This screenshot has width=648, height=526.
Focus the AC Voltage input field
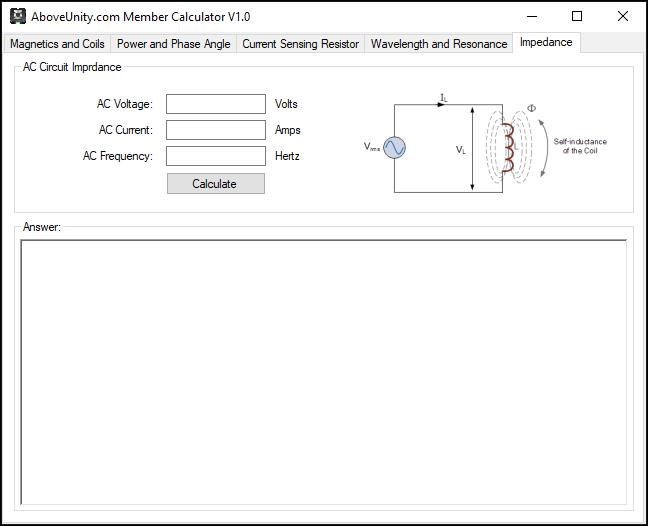pyautogui.click(x=215, y=104)
